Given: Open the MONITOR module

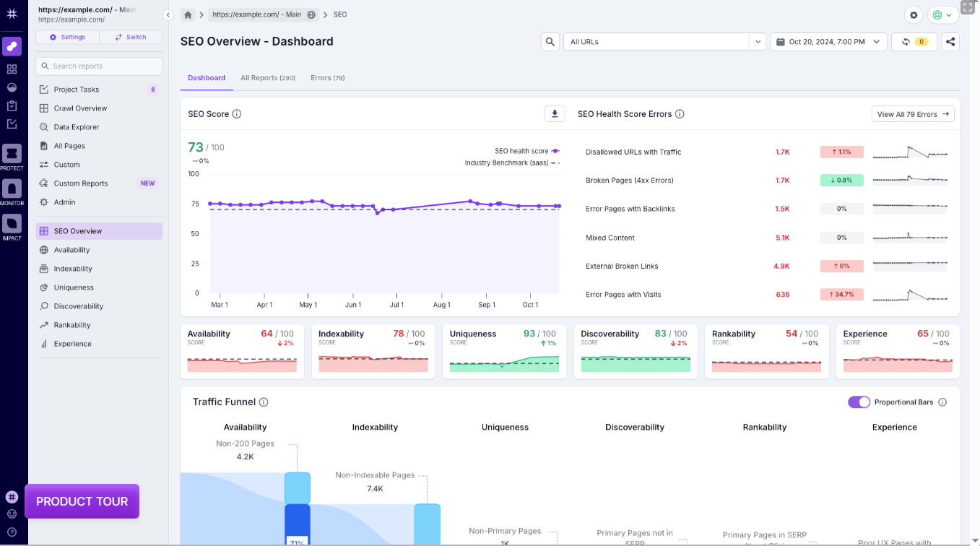Looking at the screenshot, I should 12,192.
